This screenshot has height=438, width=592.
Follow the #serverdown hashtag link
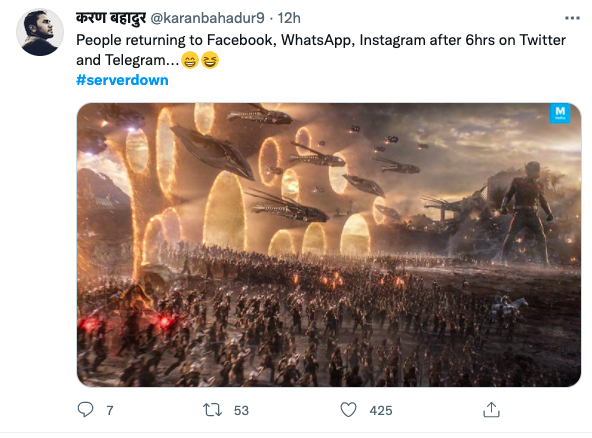(x=122, y=80)
